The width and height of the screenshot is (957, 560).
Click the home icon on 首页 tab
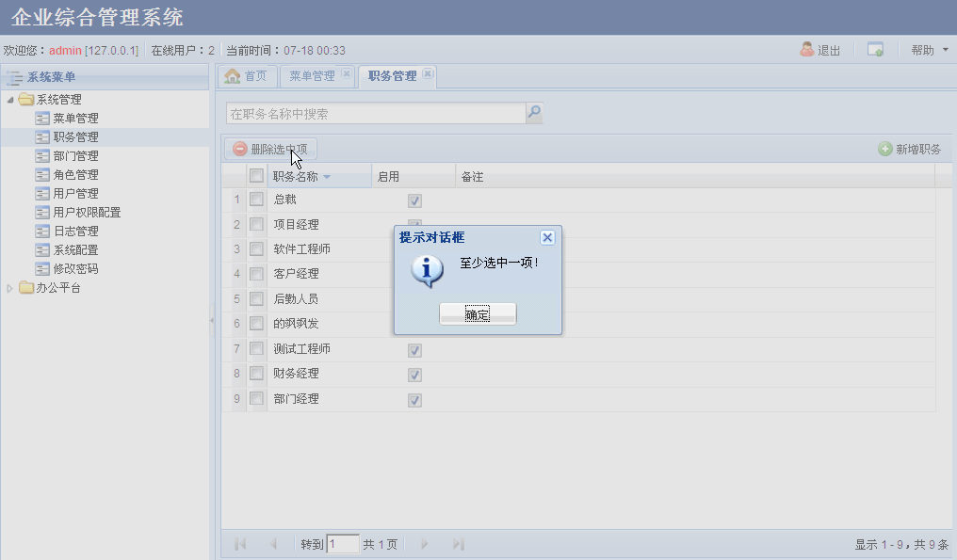[x=232, y=76]
